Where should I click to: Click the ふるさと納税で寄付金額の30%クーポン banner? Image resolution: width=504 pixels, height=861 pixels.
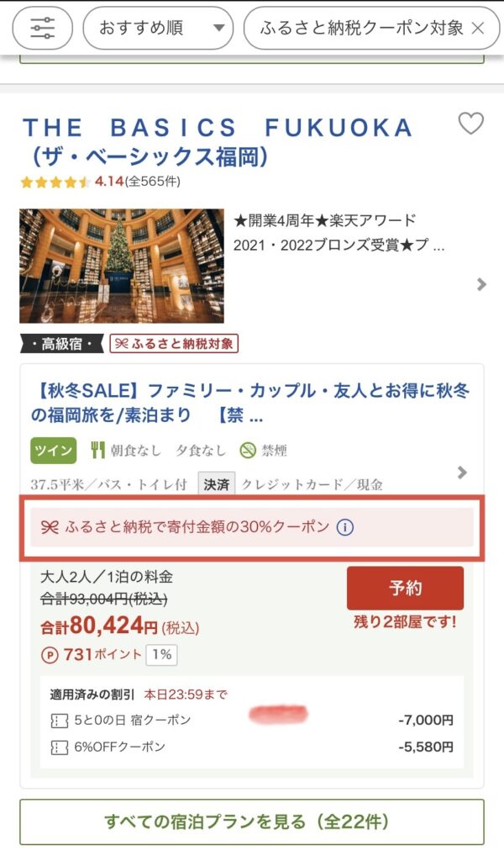(252, 527)
